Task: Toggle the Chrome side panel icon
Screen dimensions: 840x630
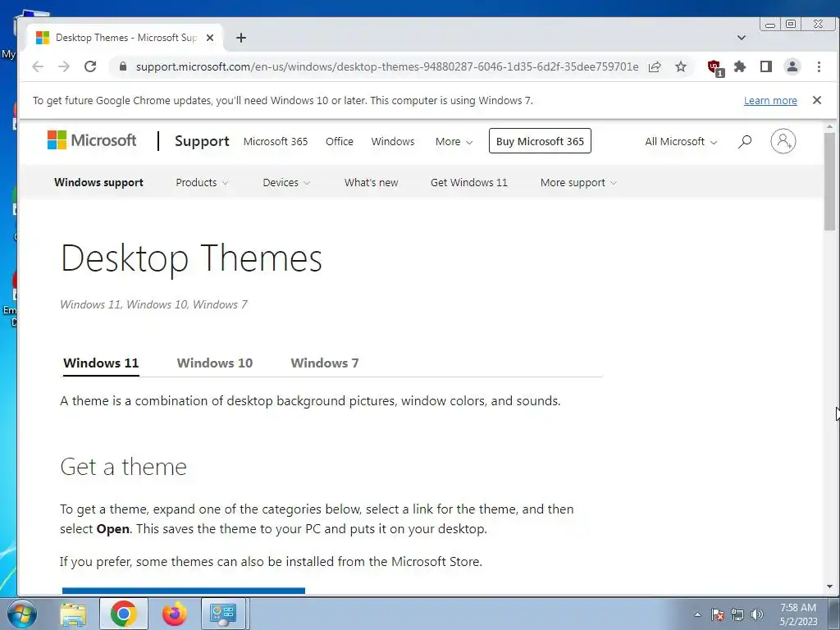Action: (x=766, y=66)
